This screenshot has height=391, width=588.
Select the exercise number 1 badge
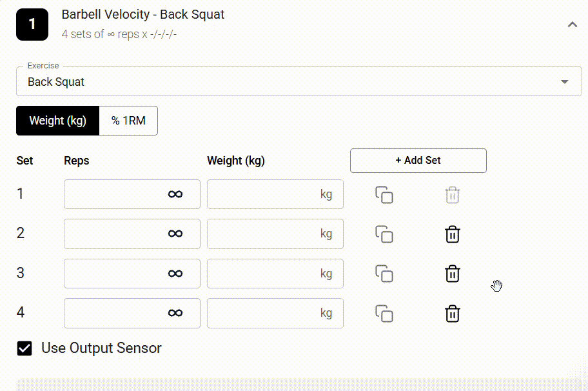(32, 25)
